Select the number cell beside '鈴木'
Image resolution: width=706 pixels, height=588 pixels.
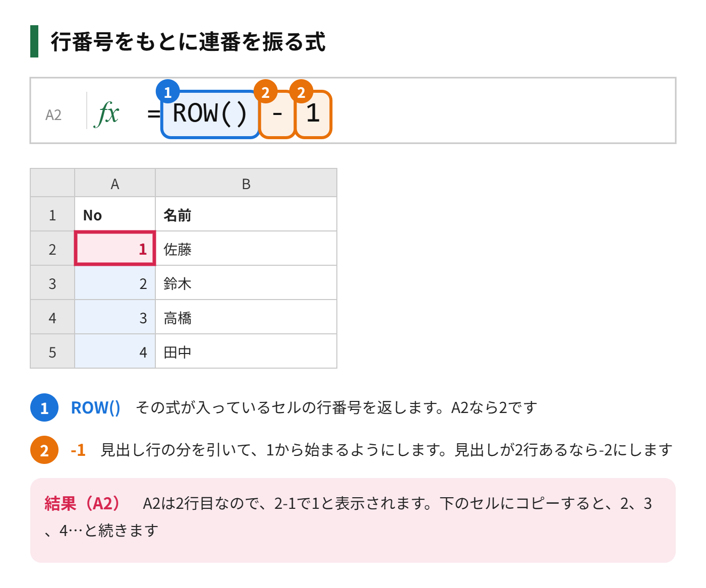pos(115,283)
